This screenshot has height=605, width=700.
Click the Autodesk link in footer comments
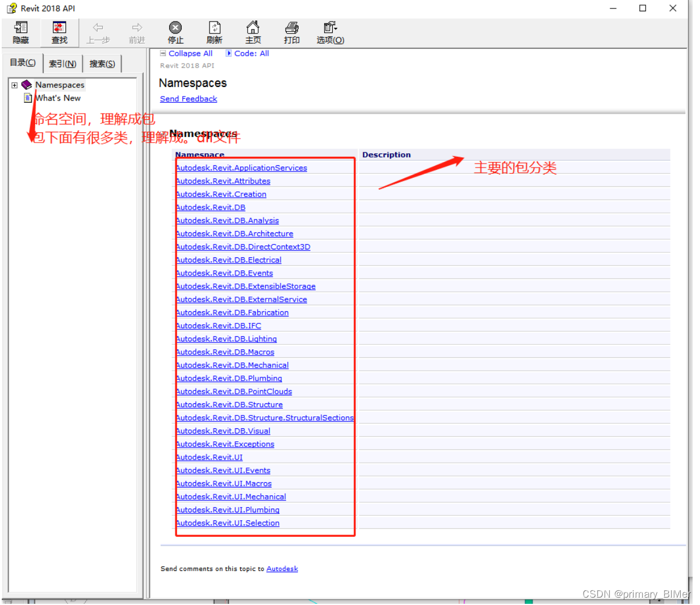[x=282, y=569]
